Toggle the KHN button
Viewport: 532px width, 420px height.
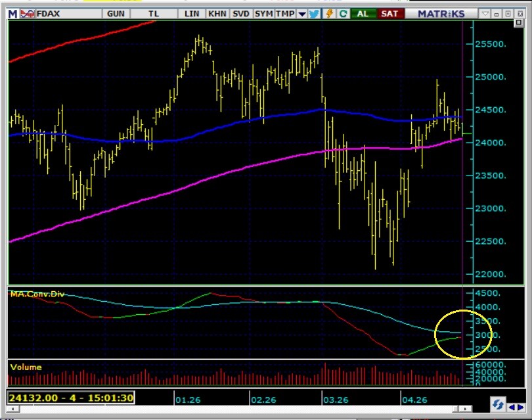217,13
